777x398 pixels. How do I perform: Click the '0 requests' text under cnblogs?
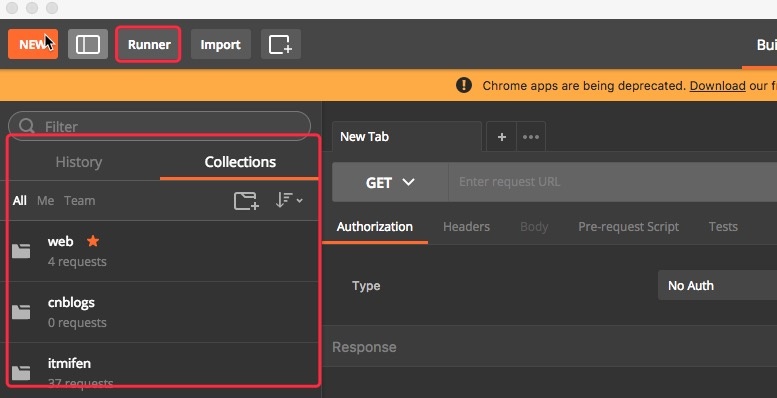(x=77, y=323)
